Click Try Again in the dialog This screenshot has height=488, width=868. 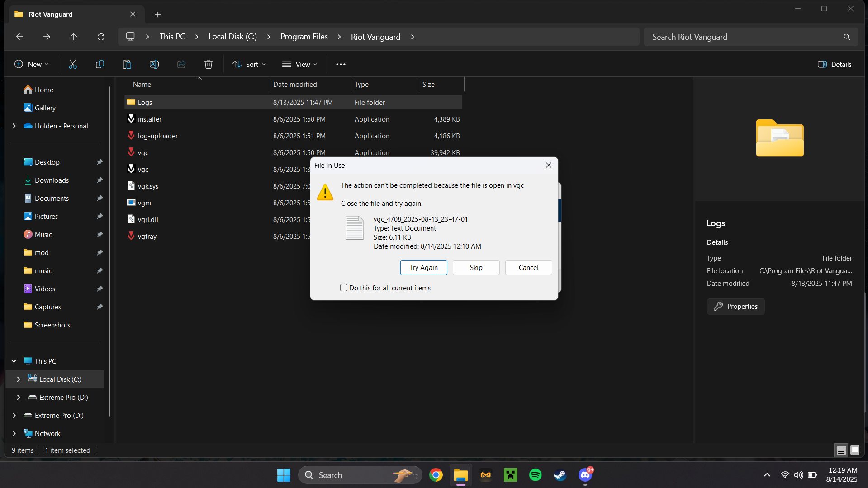click(x=423, y=267)
